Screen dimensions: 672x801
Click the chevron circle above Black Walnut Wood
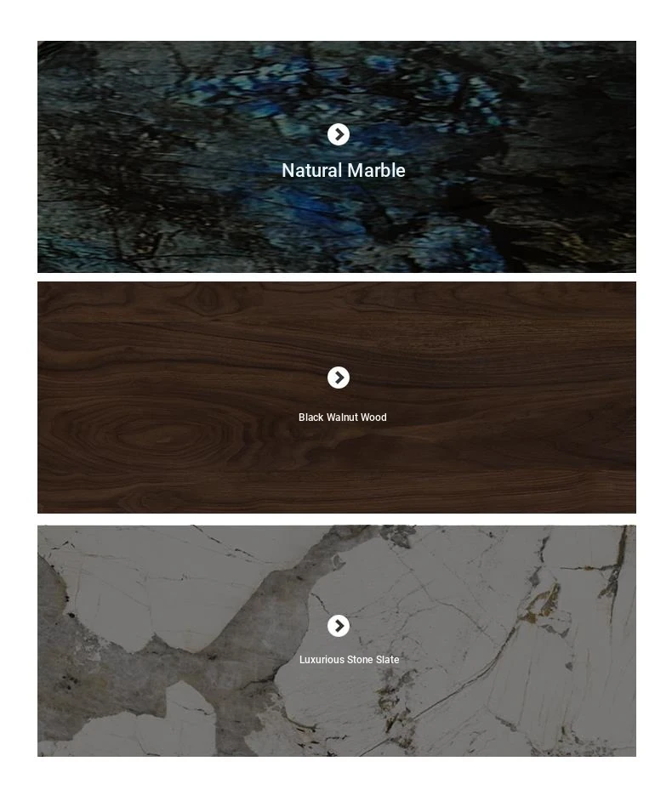point(339,378)
